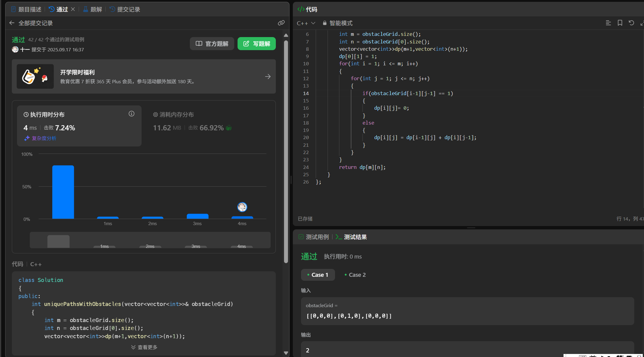
Task: Click the format code icon
Action: (x=608, y=23)
